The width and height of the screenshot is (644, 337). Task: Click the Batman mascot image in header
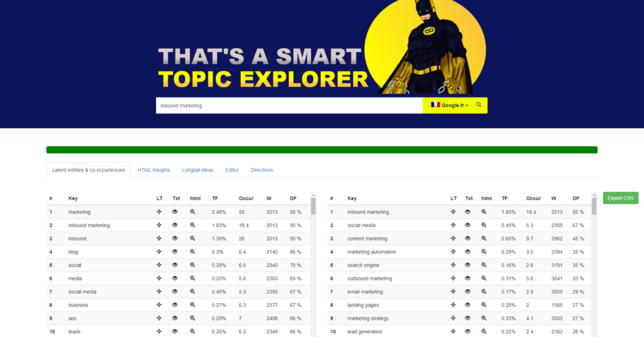click(x=427, y=47)
